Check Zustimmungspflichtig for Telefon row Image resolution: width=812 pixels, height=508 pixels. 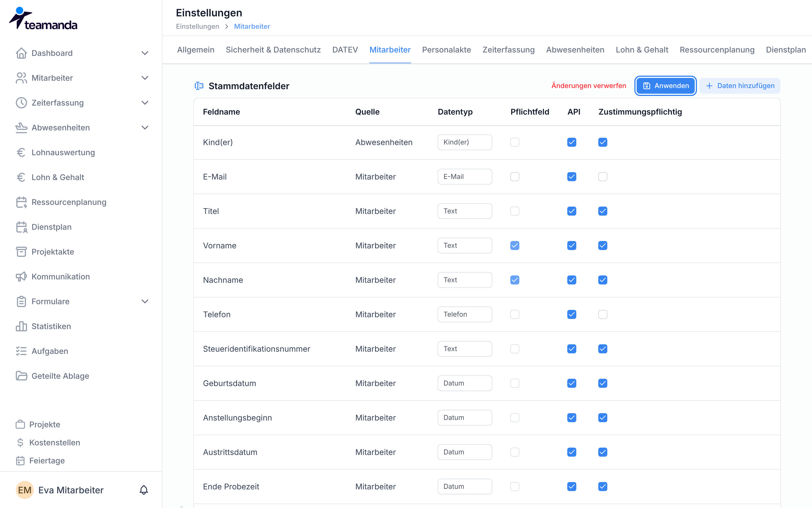[x=603, y=314]
